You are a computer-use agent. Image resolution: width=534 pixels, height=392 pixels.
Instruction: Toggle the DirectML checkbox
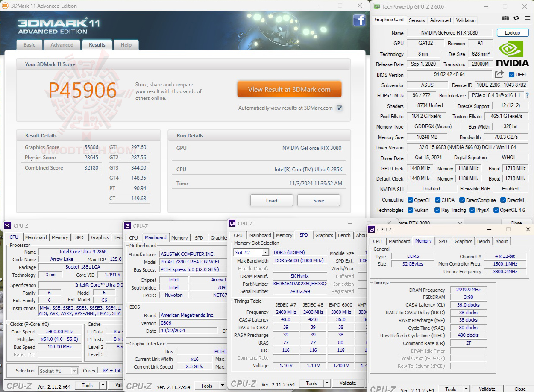pyautogui.click(x=503, y=200)
